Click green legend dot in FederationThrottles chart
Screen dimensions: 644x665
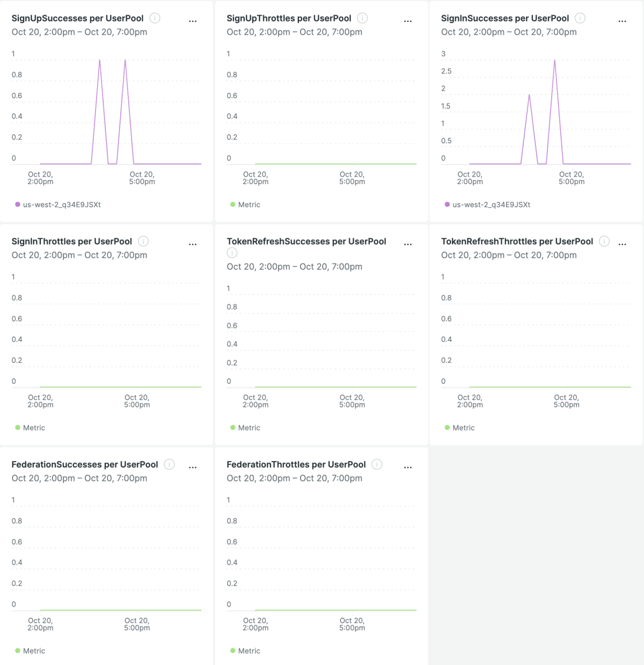click(x=233, y=651)
